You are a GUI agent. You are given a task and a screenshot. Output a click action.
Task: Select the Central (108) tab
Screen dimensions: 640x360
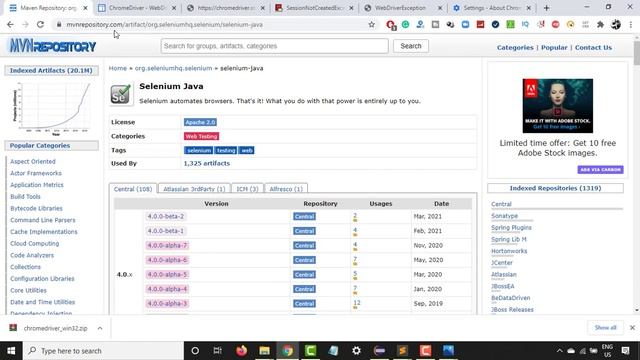[x=133, y=189]
